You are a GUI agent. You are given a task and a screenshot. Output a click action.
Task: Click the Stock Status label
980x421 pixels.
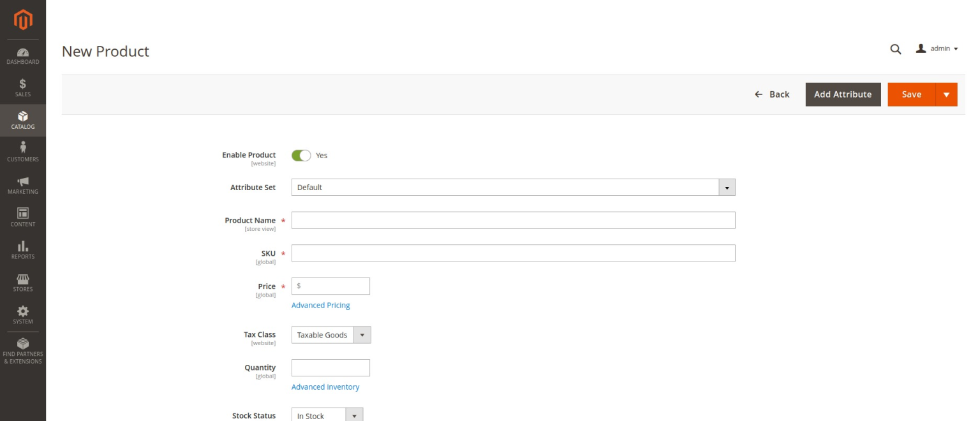click(254, 416)
